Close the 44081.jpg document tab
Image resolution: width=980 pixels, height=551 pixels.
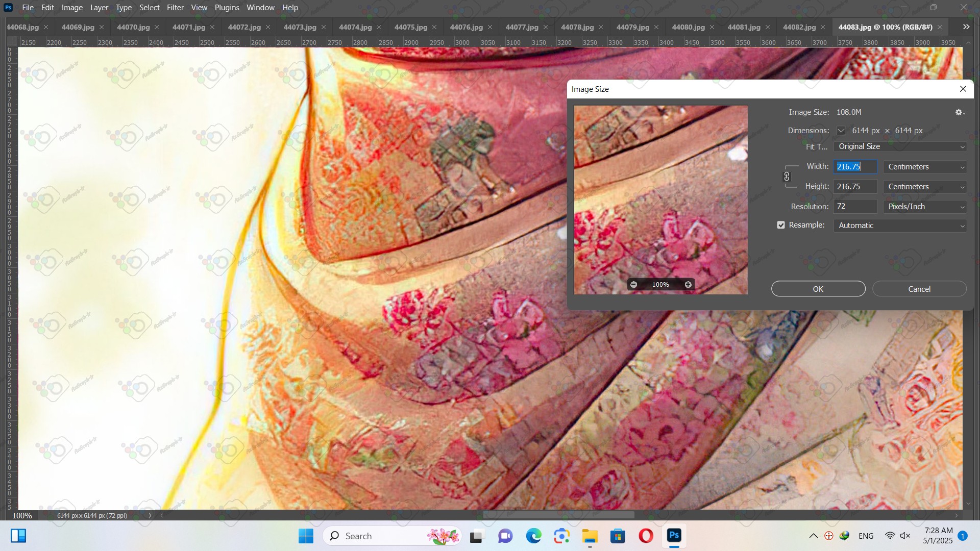coord(768,27)
